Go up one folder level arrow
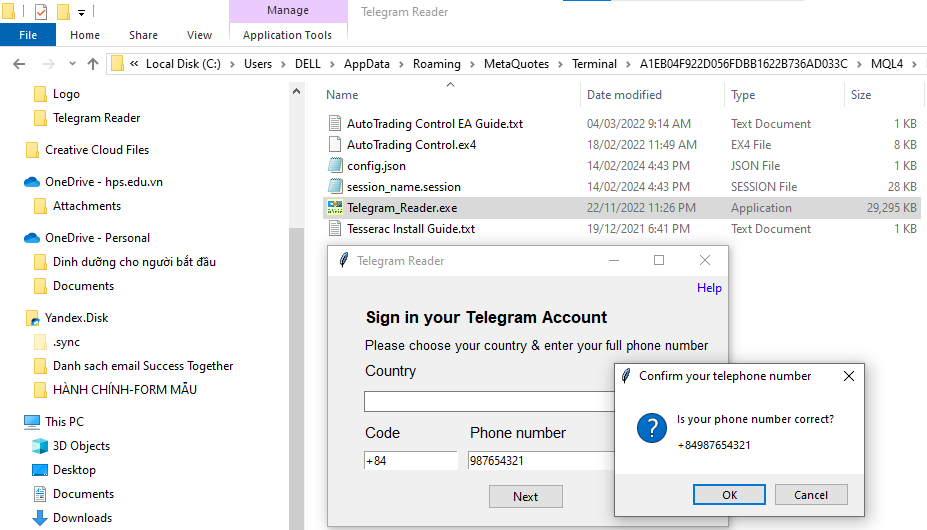The width and height of the screenshot is (927, 530). [x=93, y=64]
